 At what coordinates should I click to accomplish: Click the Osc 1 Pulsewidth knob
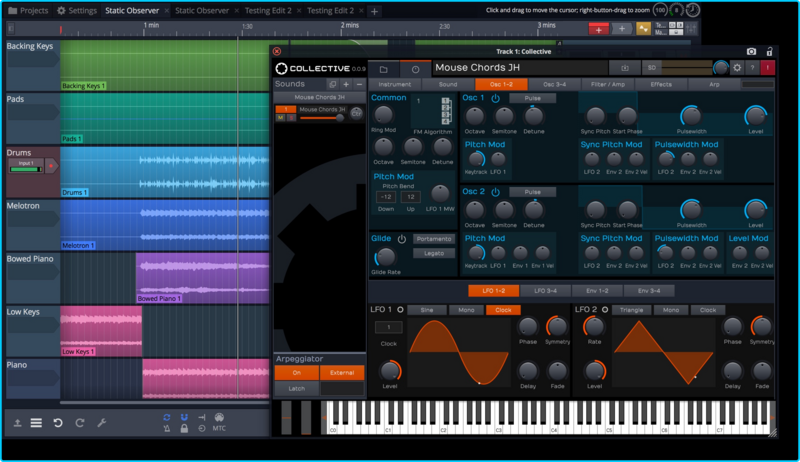(x=691, y=116)
